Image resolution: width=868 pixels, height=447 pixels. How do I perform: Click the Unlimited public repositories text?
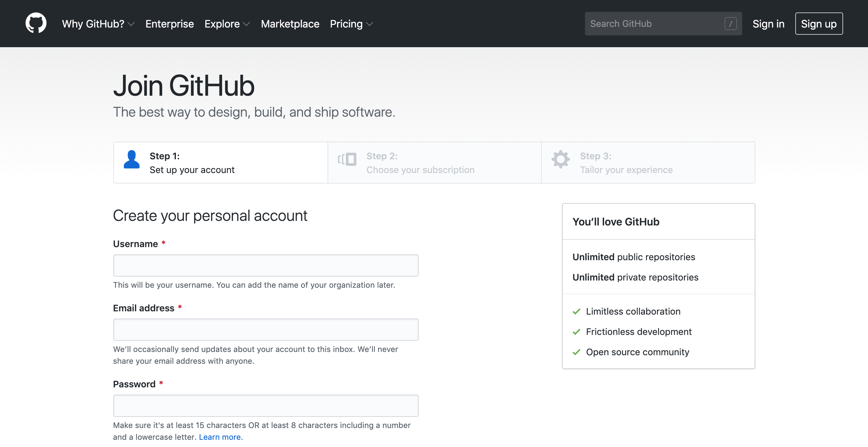(x=633, y=257)
